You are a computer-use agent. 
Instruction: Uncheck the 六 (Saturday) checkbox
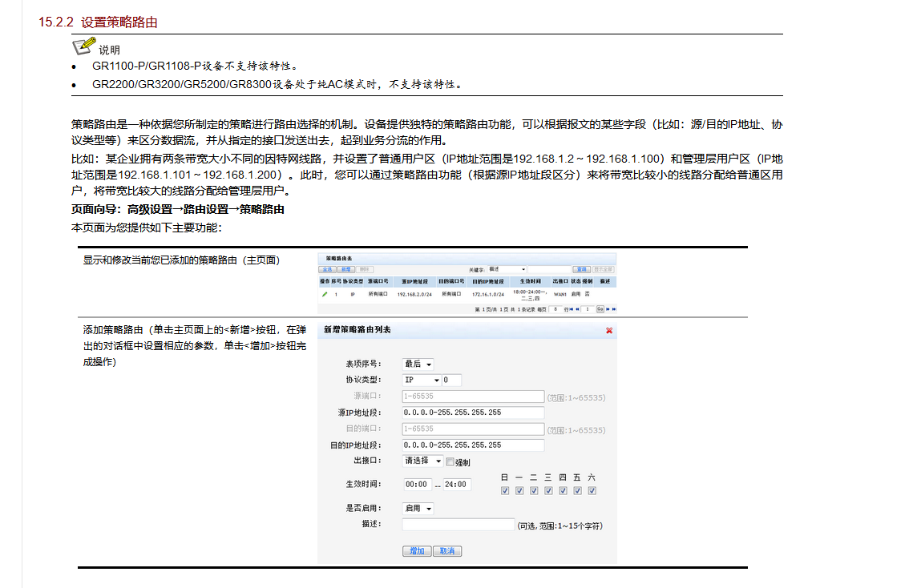point(592,491)
